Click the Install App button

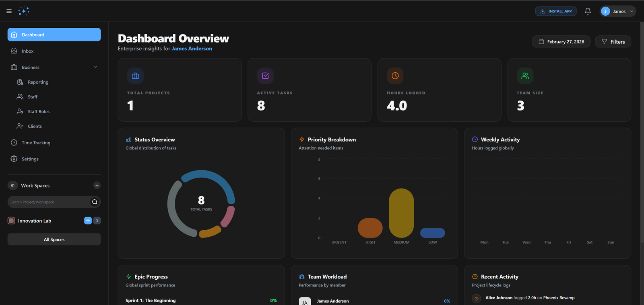point(555,11)
